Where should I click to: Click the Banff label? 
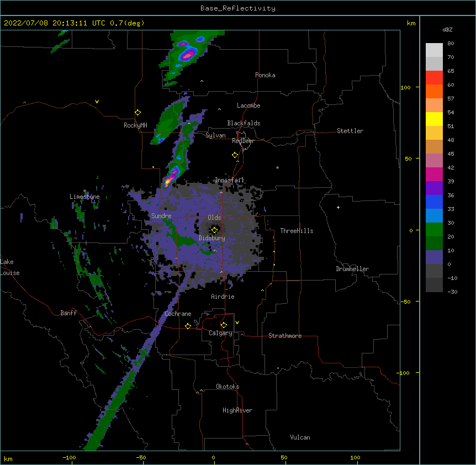click(x=68, y=313)
